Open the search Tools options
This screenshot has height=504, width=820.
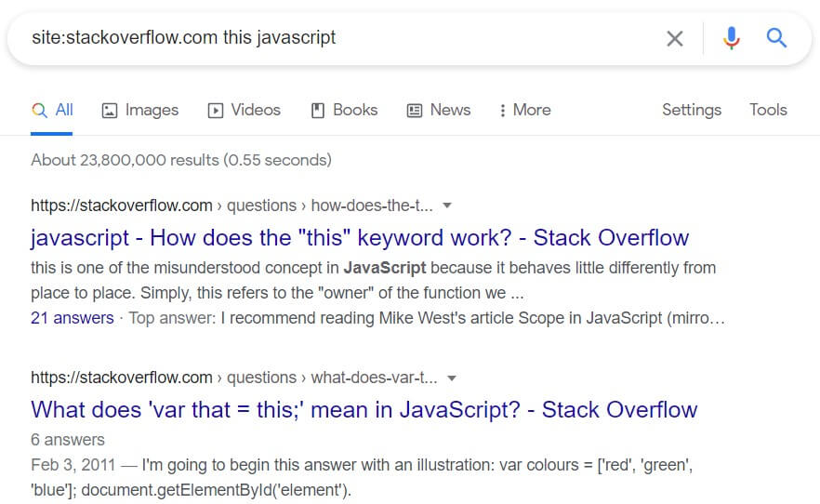[768, 110]
